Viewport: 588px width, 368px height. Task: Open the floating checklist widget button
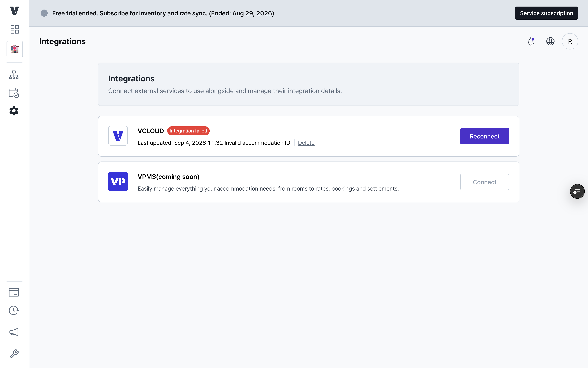click(577, 191)
